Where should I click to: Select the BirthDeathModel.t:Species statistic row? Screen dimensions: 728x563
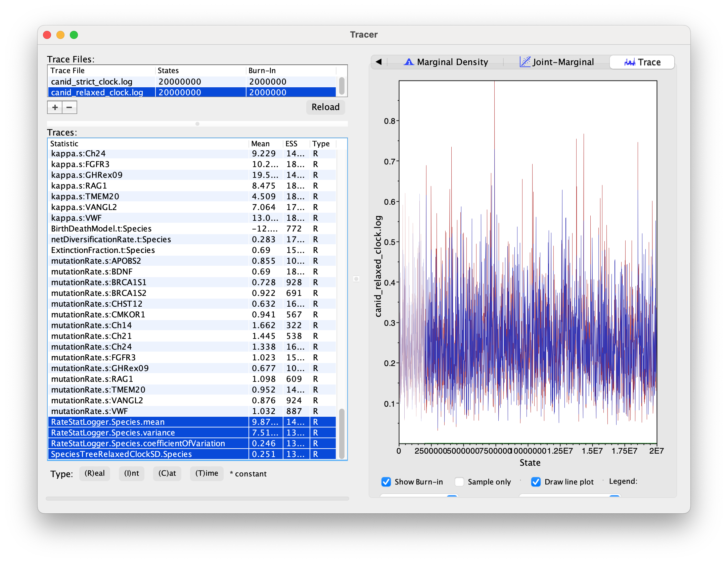[x=101, y=228]
